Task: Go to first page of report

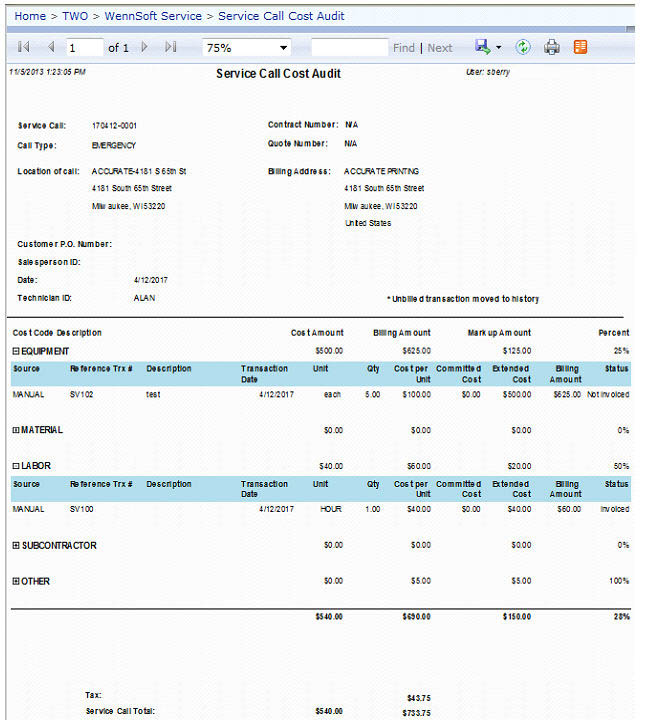Action: (24, 48)
